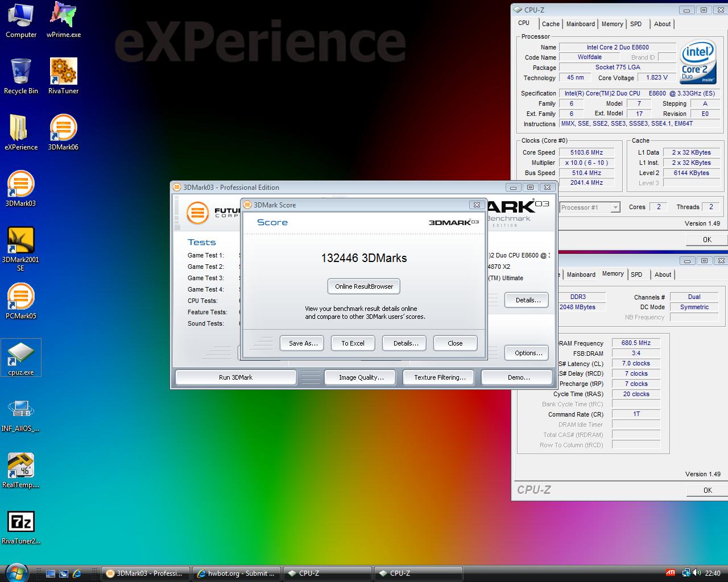Open the Windows Start orb

16,572
